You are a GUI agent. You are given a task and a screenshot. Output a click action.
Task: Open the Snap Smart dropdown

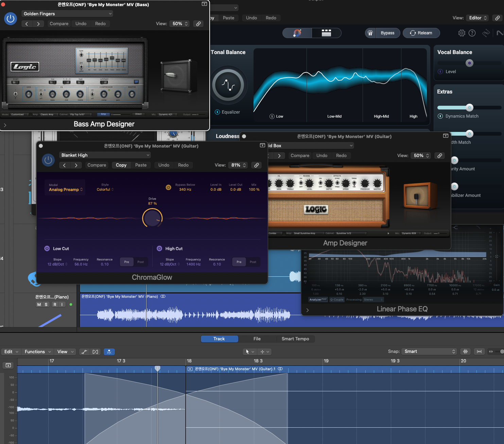[429, 352]
